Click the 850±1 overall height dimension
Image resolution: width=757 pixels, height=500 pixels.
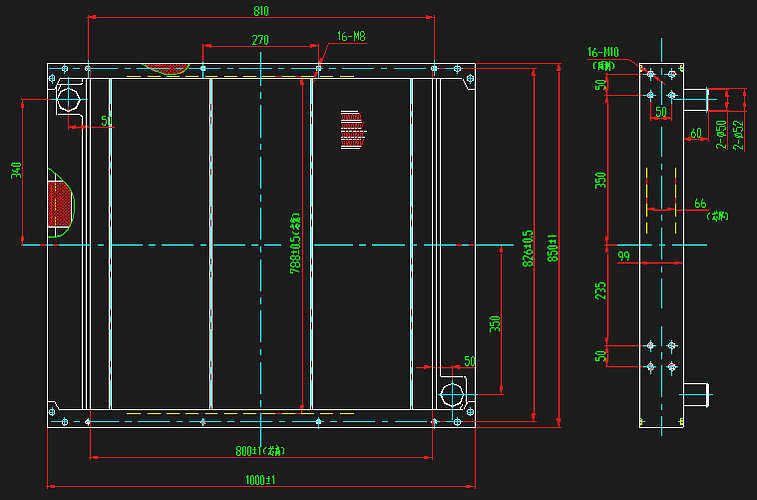[x=553, y=250]
